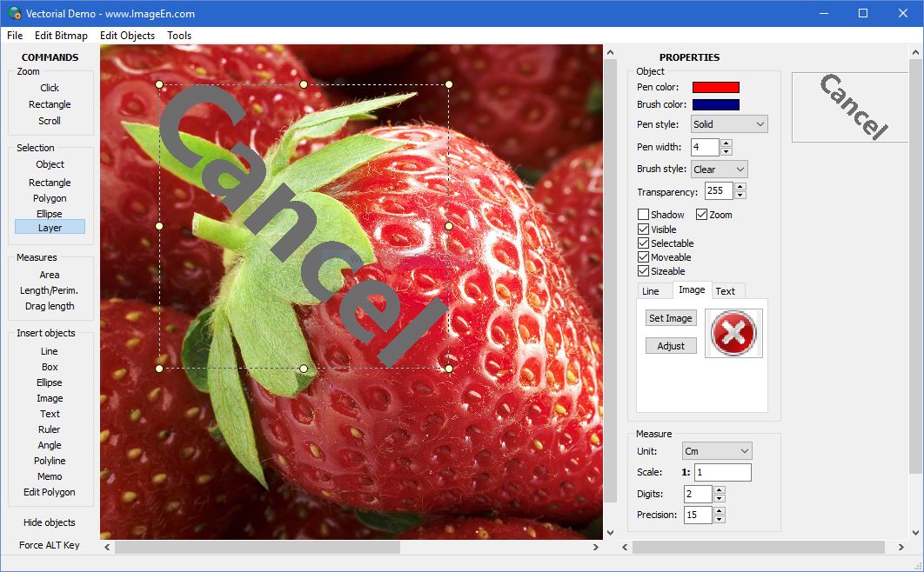This screenshot has width=924, height=572.
Task: Decrease the Precision value
Action: click(x=719, y=519)
